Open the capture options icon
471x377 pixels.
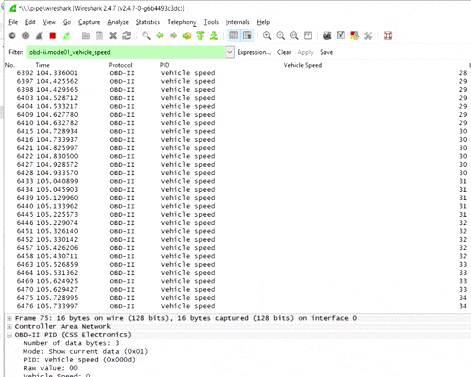[26, 35]
